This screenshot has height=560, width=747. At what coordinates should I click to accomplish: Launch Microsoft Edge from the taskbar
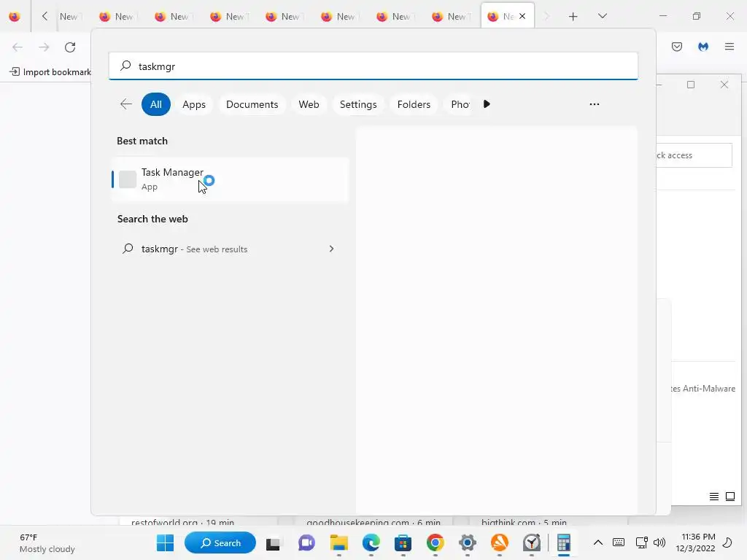tap(371, 542)
